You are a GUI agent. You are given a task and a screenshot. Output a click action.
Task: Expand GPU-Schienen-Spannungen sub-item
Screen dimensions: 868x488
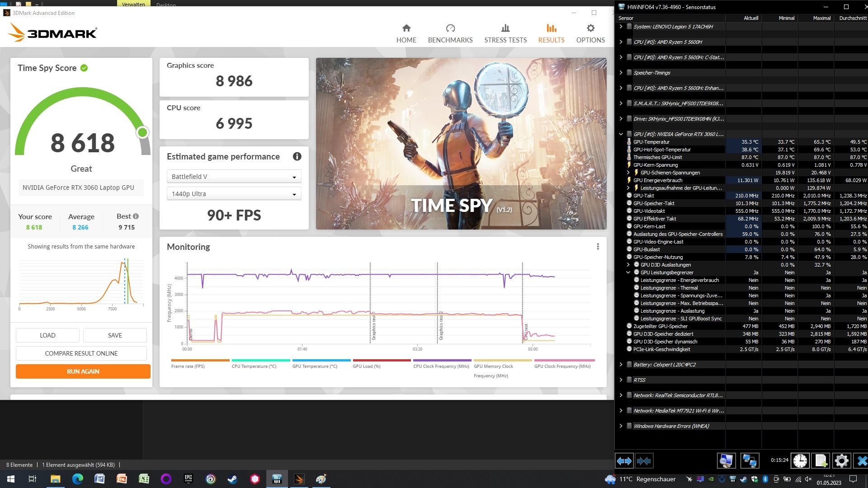coord(628,173)
